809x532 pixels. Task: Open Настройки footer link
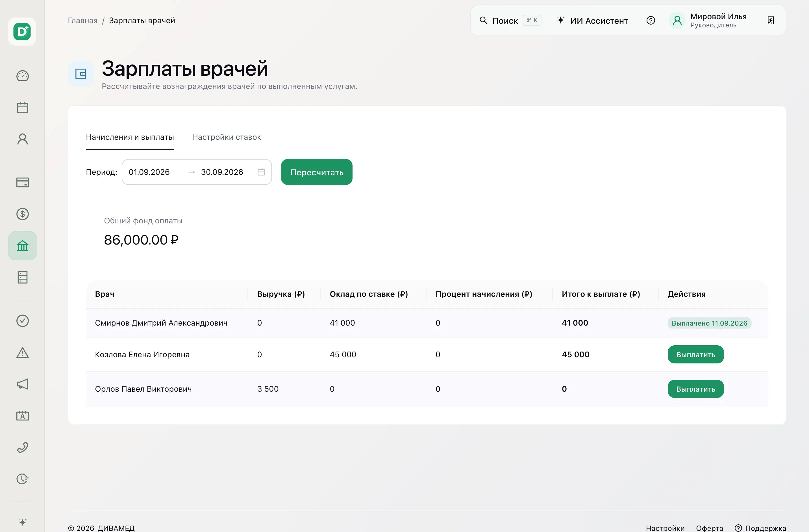(665, 528)
